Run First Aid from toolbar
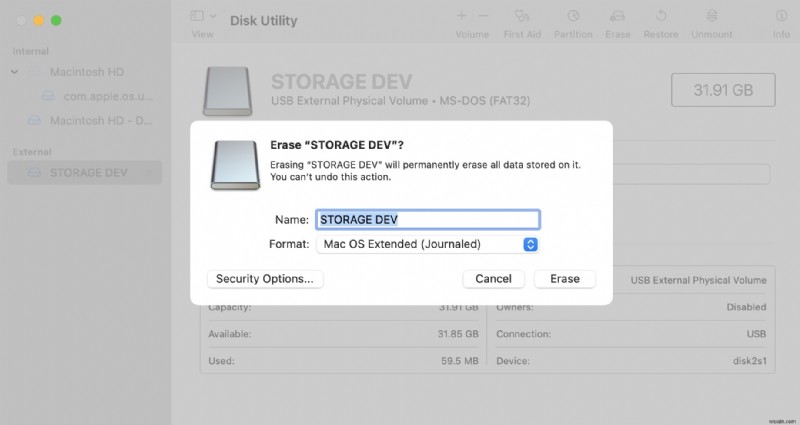800x425 pixels. (x=522, y=16)
